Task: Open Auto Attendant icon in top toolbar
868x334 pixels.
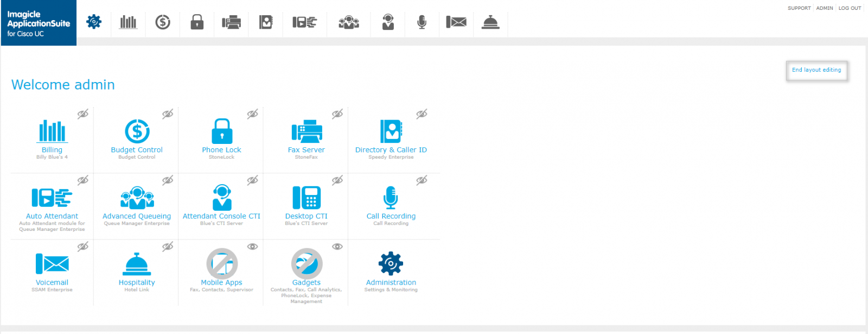Action: [x=304, y=22]
